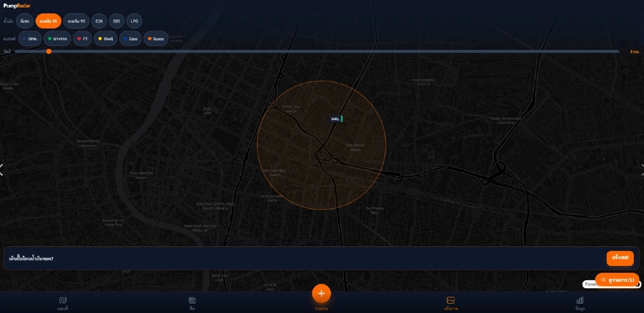Open the bar chart data tab

pos(580,300)
